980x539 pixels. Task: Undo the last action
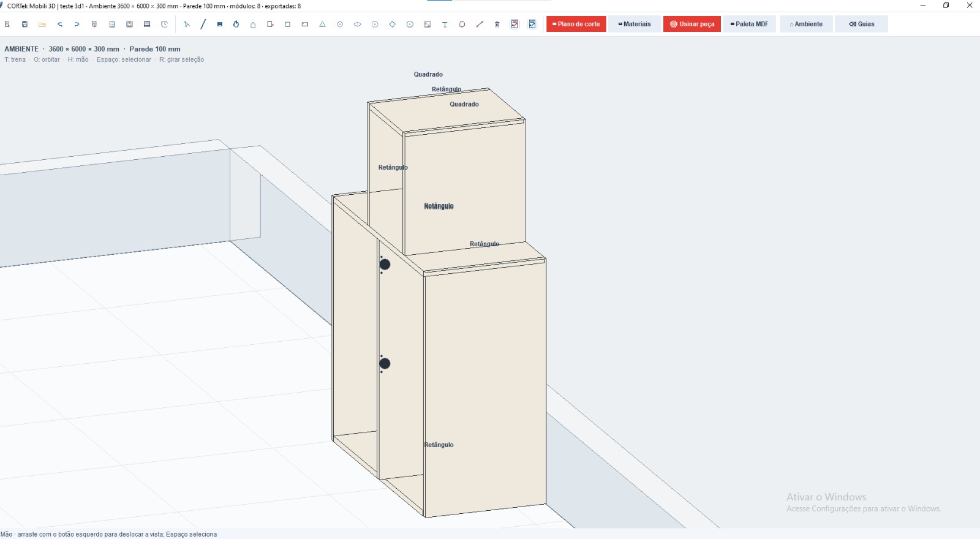click(x=59, y=24)
